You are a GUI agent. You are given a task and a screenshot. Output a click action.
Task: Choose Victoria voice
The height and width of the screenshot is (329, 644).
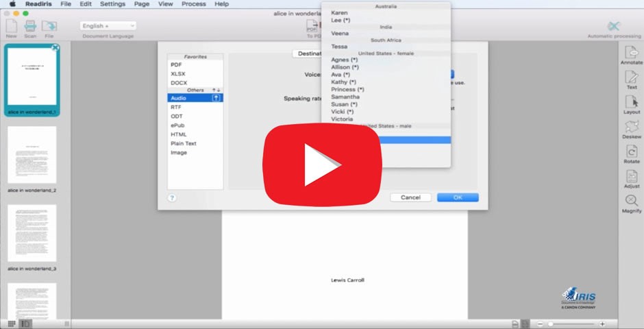tap(386, 119)
